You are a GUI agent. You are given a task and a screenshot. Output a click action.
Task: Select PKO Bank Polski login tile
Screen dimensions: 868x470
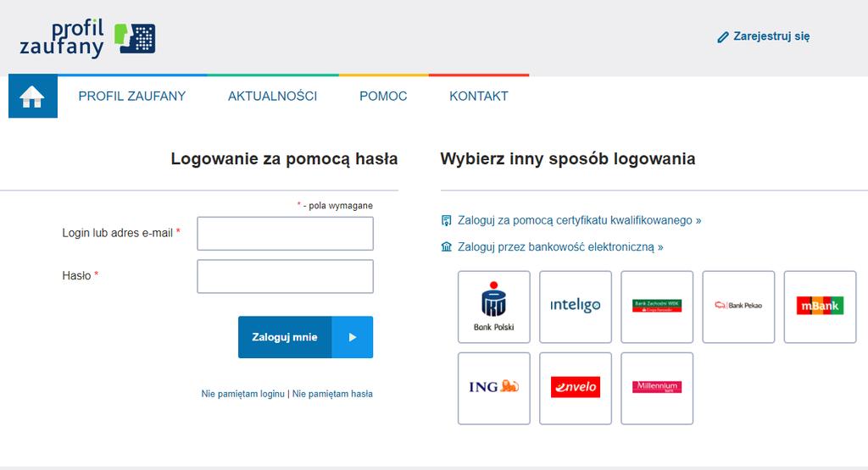click(x=494, y=307)
